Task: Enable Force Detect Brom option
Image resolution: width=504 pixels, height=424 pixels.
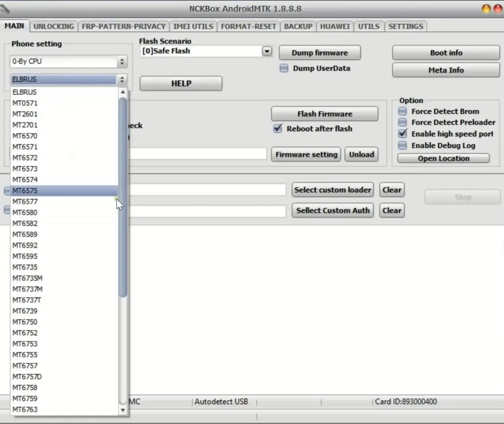Action: tap(402, 111)
